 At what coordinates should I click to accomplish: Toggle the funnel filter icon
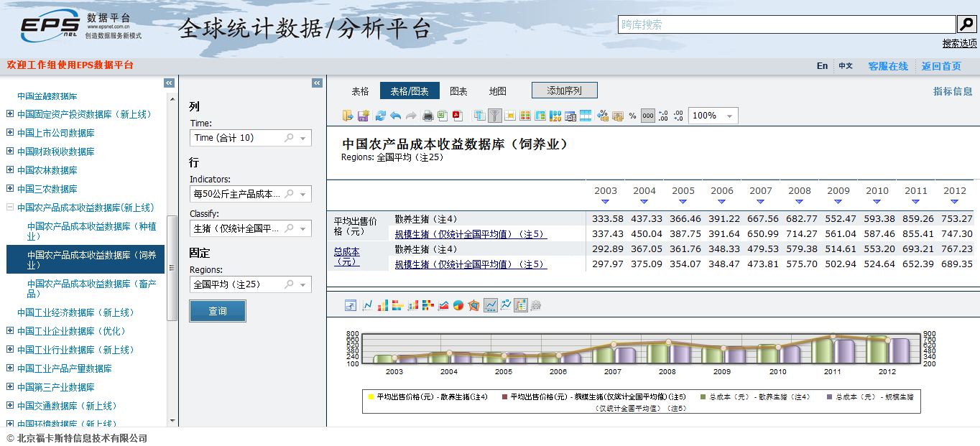[495, 116]
